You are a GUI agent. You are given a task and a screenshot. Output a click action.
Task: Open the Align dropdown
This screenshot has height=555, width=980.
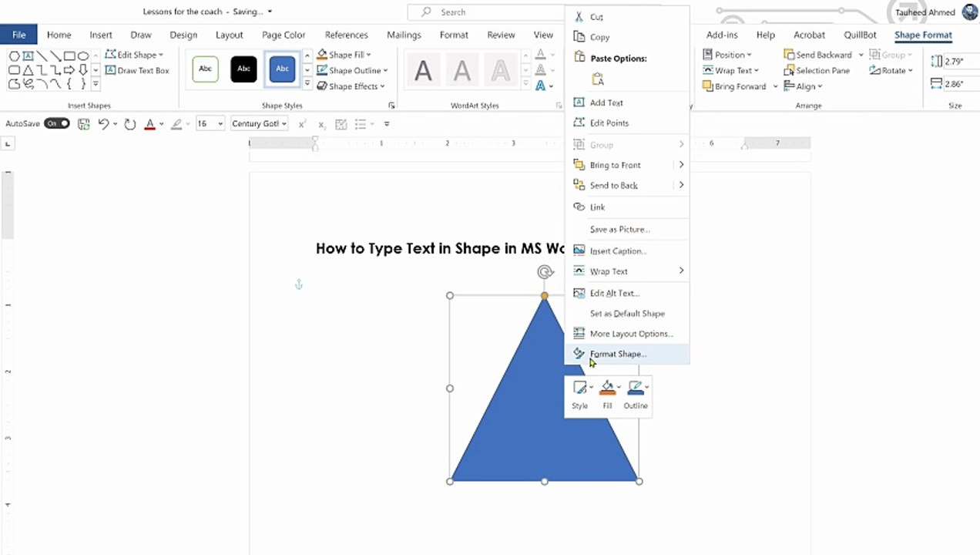803,86
